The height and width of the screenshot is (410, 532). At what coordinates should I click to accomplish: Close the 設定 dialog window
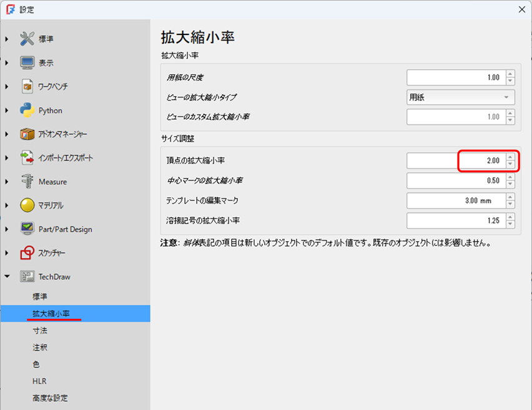[x=522, y=9]
